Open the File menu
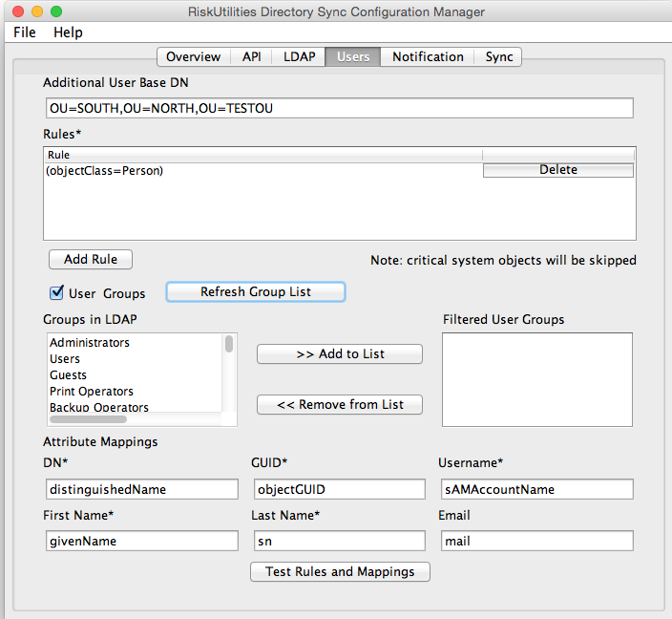Screen dimensions: 672x619 [x=25, y=32]
